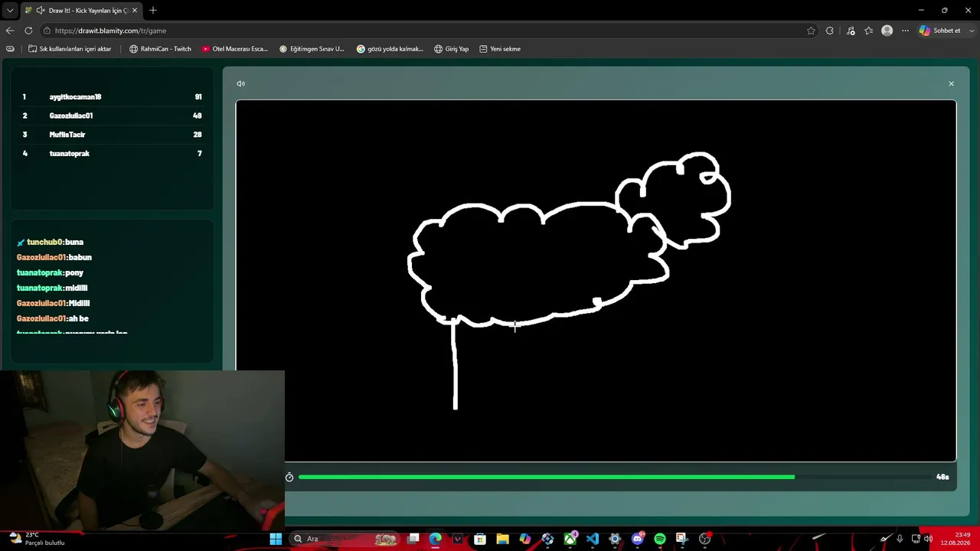Click the green countdown progress bar
The height and width of the screenshot is (551, 980).
[547, 477]
